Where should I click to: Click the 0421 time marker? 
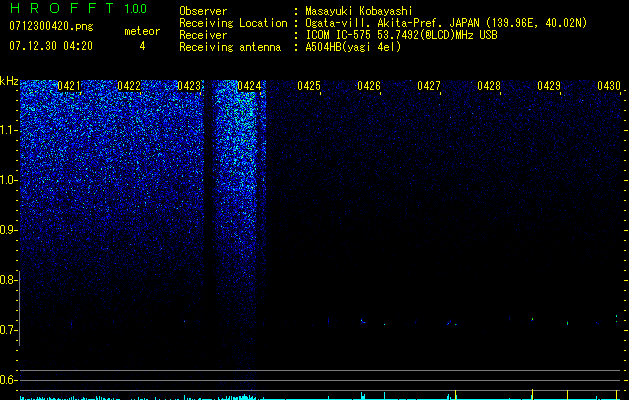(69, 86)
